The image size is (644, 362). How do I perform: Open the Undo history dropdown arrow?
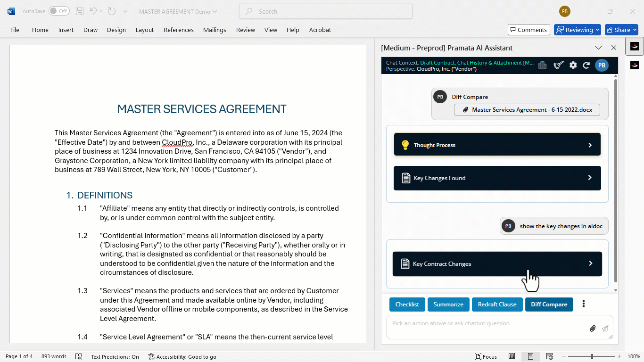101,11
